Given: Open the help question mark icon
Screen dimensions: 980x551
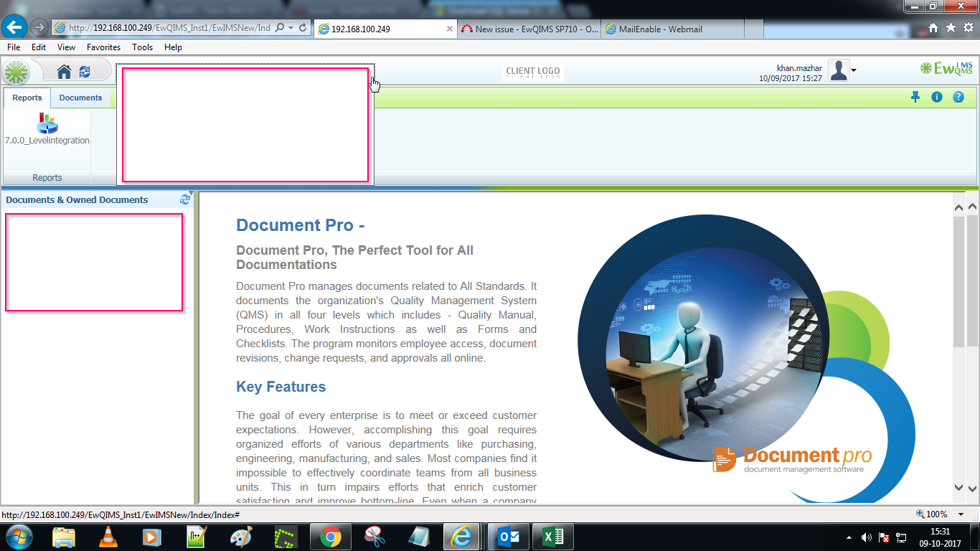Looking at the screenshot, I should click(958, 97).
